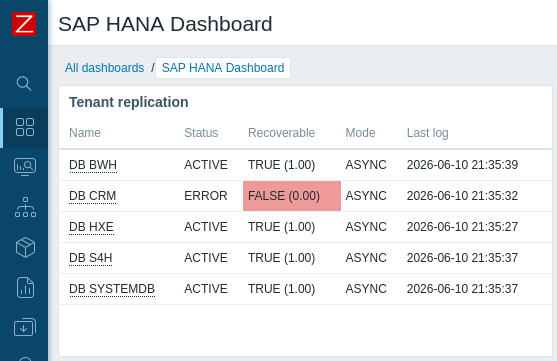Open the Inventory cube icon
The image size is (557, 361).
(x=25, y=247)
